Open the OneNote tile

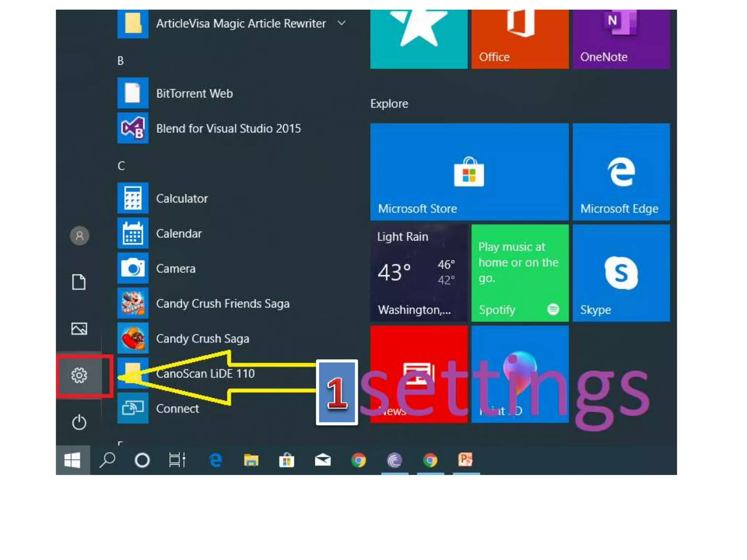click(621, 39)
